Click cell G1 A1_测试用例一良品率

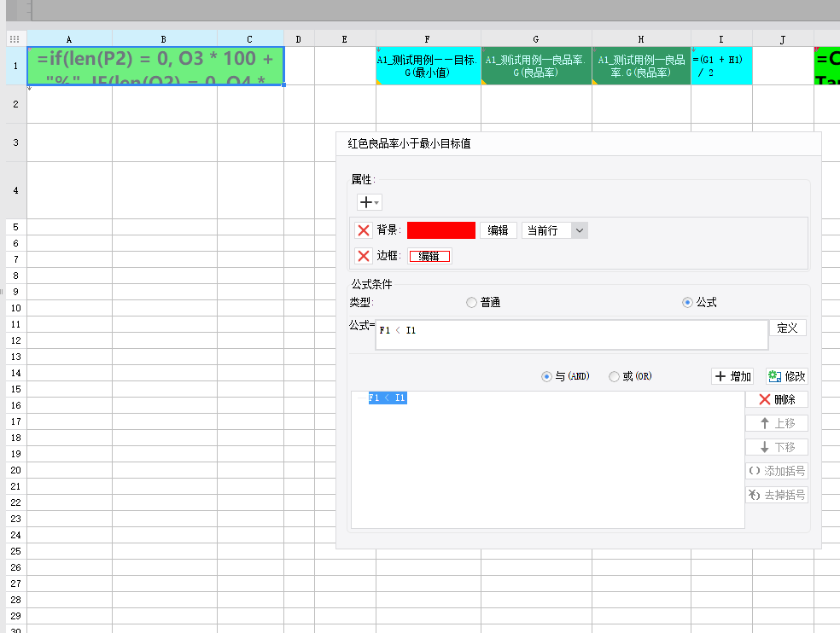coord(536,66)
